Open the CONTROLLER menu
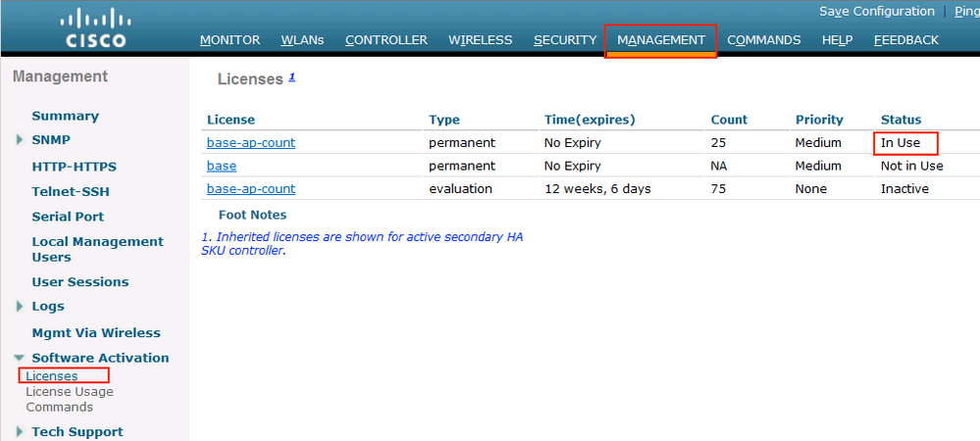 (x=387, y=40)
